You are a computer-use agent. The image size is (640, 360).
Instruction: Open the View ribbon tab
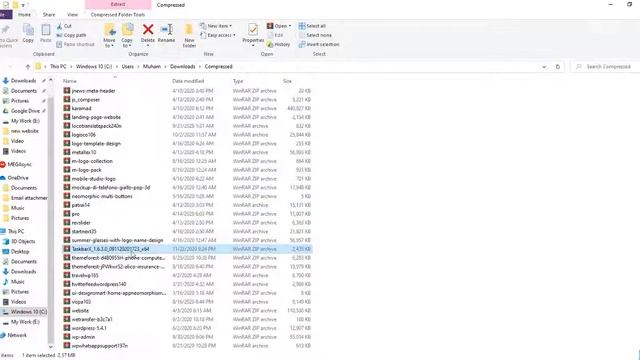coord(73,15)
